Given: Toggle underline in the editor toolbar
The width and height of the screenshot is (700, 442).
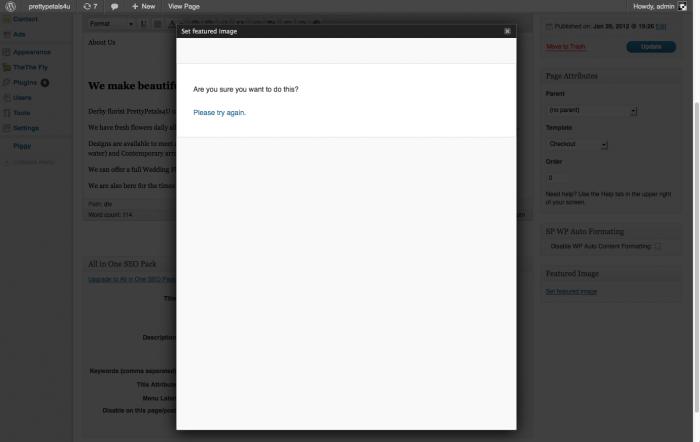Looking at the screenshot, I should pyautogui.click(x=143, y=24).
